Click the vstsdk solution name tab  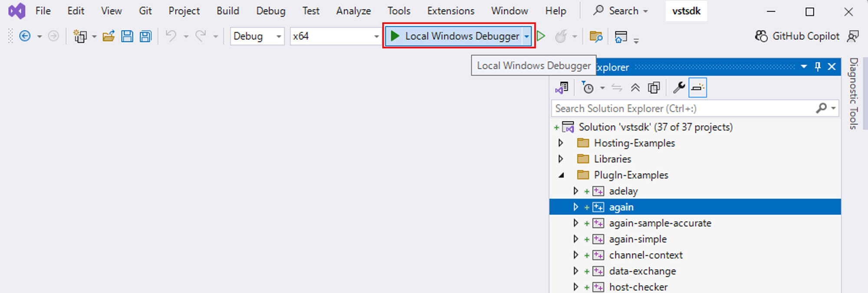point(686,11)
